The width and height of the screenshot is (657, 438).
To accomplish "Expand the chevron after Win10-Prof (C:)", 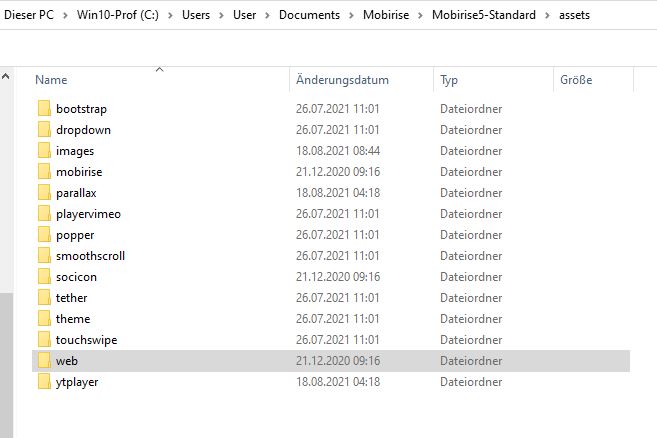I will point(170,16).
